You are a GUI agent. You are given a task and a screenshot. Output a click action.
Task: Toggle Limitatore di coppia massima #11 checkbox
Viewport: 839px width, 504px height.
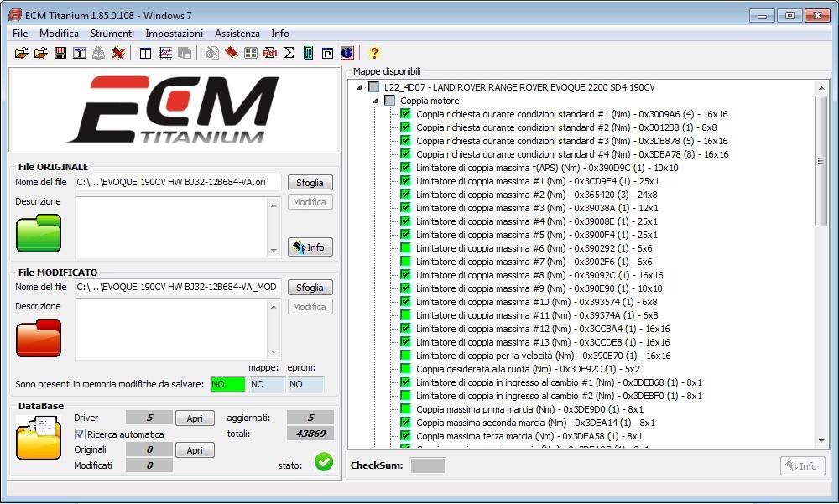pos(405,315)
